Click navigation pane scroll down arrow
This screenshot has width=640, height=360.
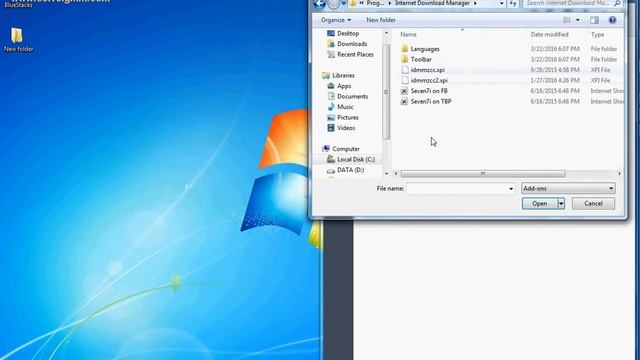pyautogui.click(x=386, y=173)
